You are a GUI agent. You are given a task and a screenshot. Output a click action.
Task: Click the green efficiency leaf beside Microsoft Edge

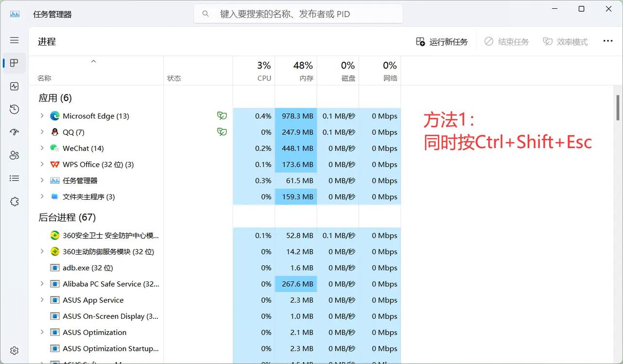(222, 116)
